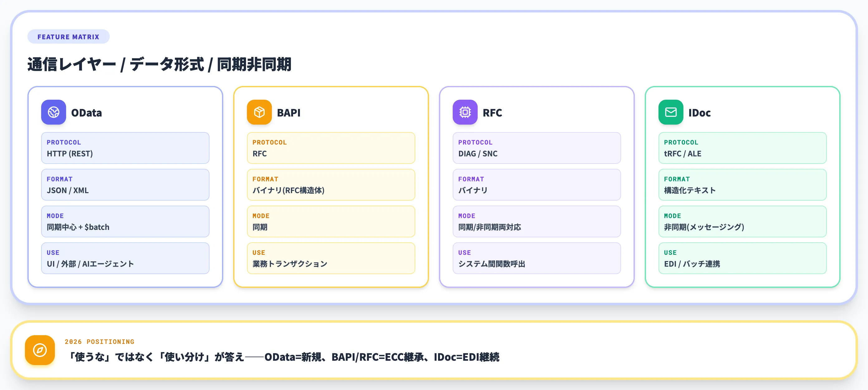Screen dimensions: 868x390
Task: Click the RFC purple chip icon
Action: 465,112
